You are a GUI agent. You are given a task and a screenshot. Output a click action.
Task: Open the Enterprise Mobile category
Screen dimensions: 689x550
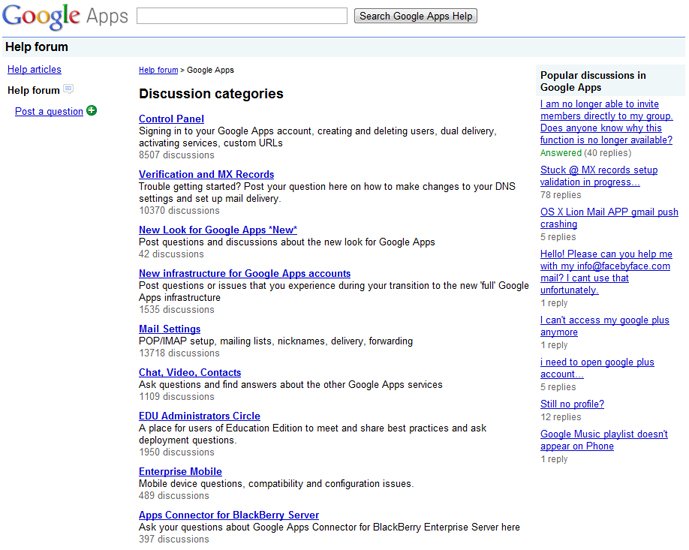(180, 472)
